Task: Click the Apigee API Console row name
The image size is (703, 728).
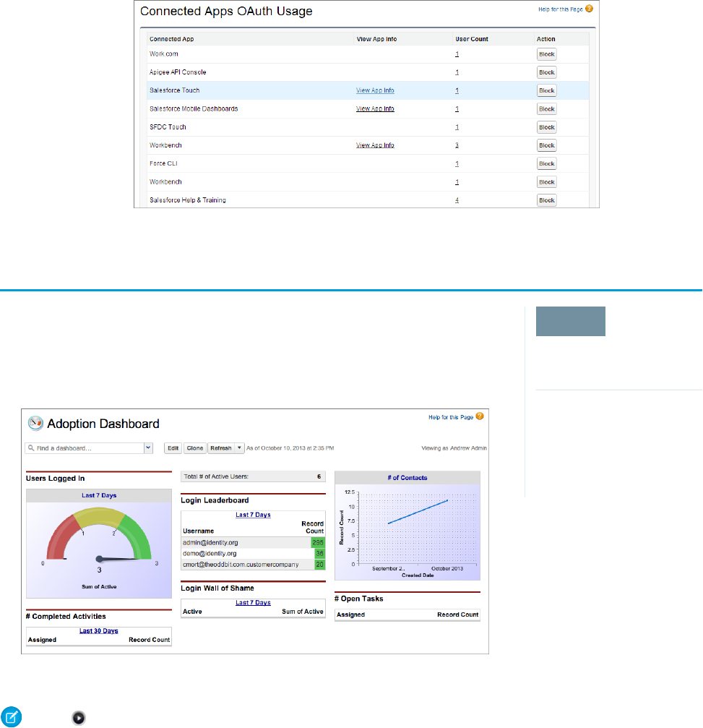Action: [x=178, y=72]
